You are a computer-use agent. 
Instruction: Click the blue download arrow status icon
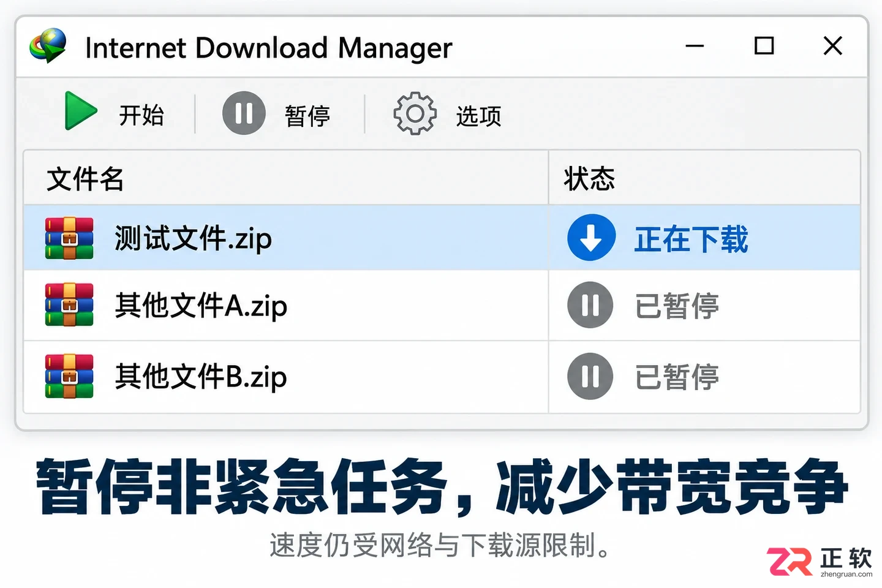(591, 238)
